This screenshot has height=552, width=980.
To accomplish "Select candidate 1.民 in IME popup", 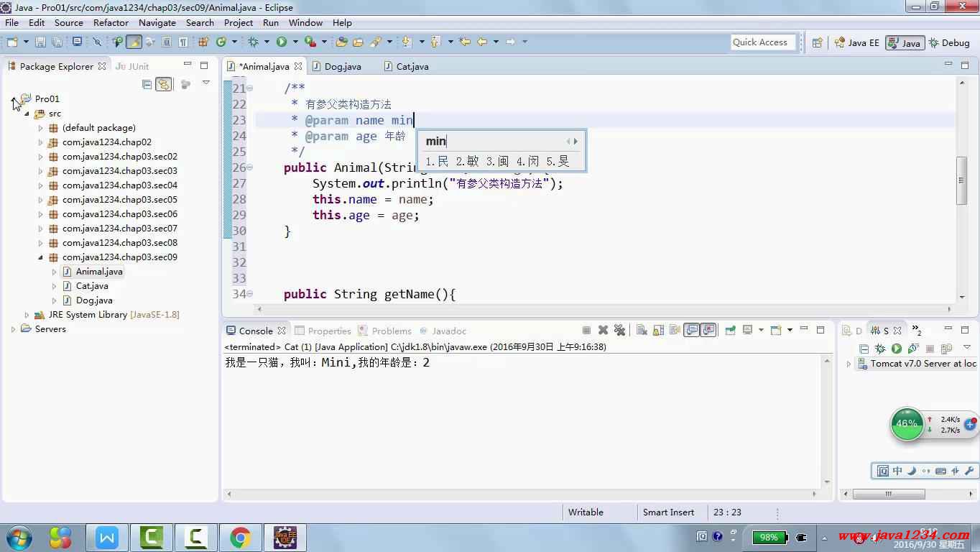I will coord(437,162).
